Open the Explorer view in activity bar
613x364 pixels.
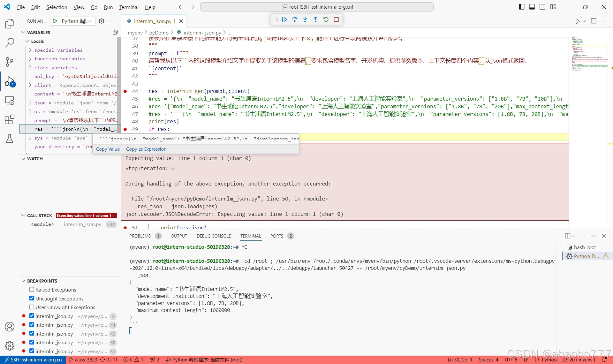coord(10,23)
